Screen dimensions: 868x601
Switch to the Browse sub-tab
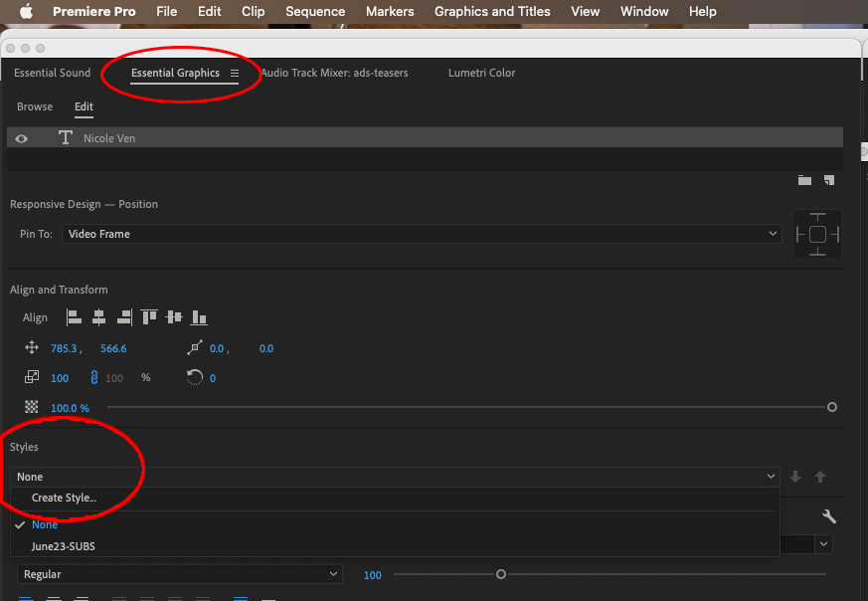pos(35,106)
